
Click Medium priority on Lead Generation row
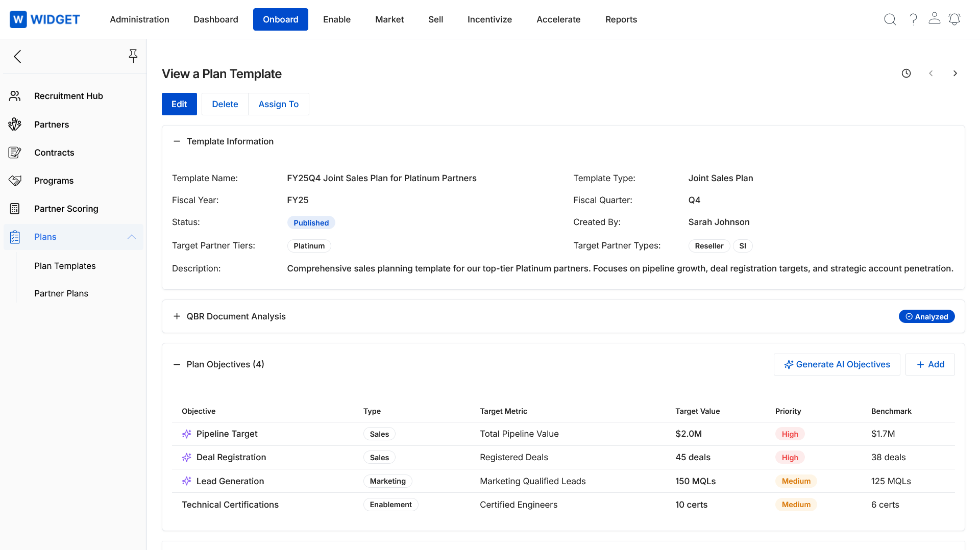796,481
